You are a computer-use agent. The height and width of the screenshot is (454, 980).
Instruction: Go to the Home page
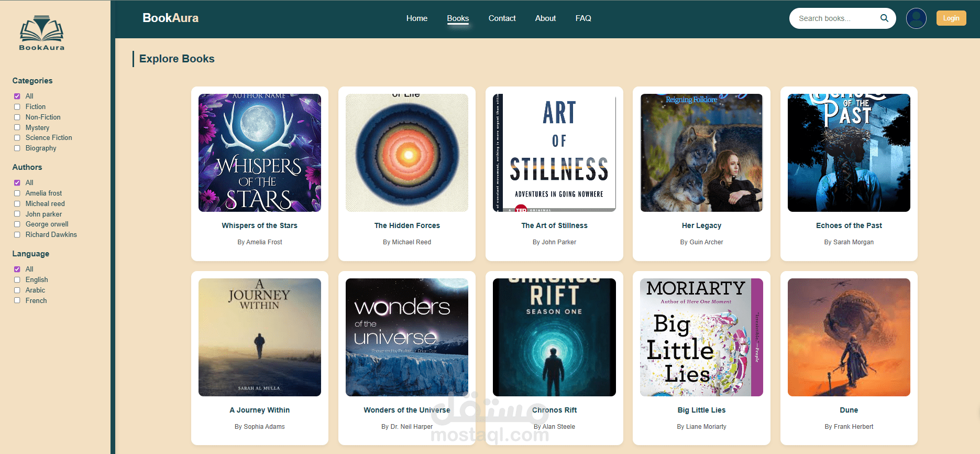tap(417, 18)
